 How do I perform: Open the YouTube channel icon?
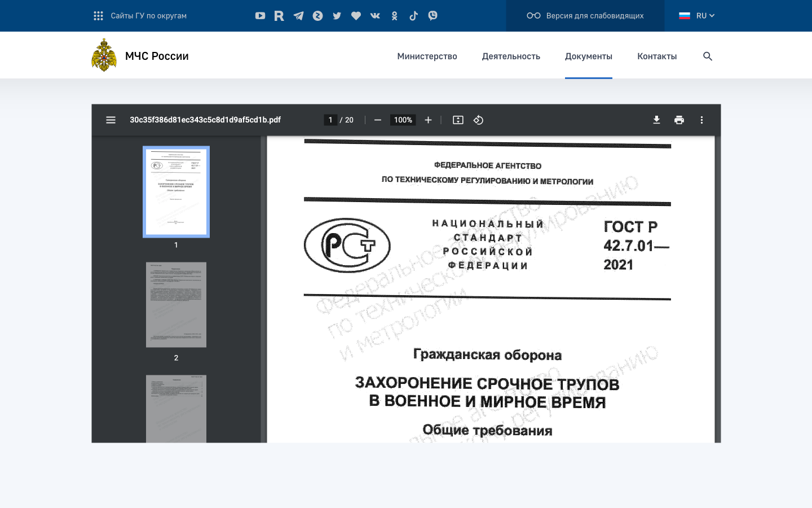pos(260,16)
